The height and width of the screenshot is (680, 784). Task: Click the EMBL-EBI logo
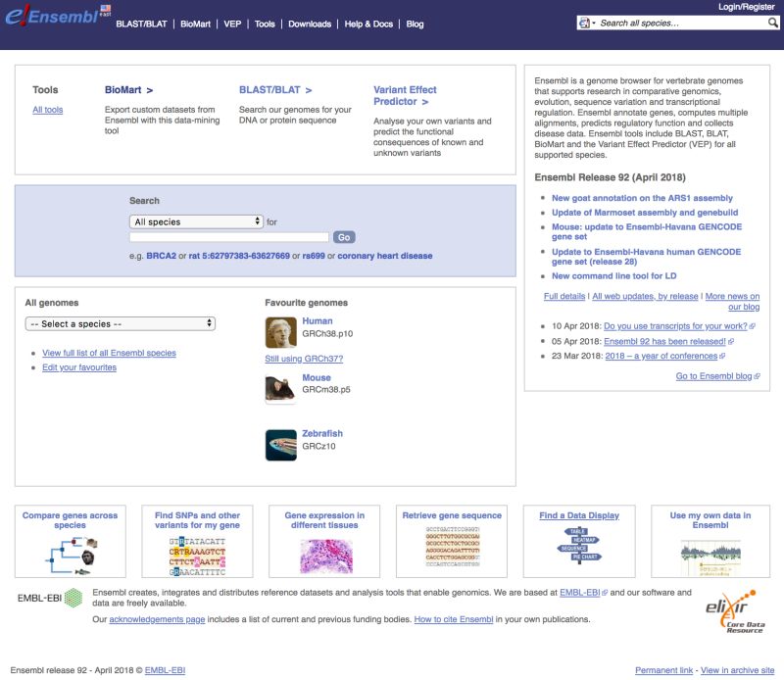coord(47,598)
